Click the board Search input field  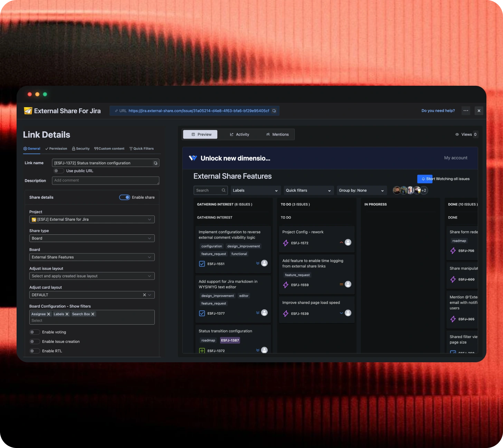[210, 190]
